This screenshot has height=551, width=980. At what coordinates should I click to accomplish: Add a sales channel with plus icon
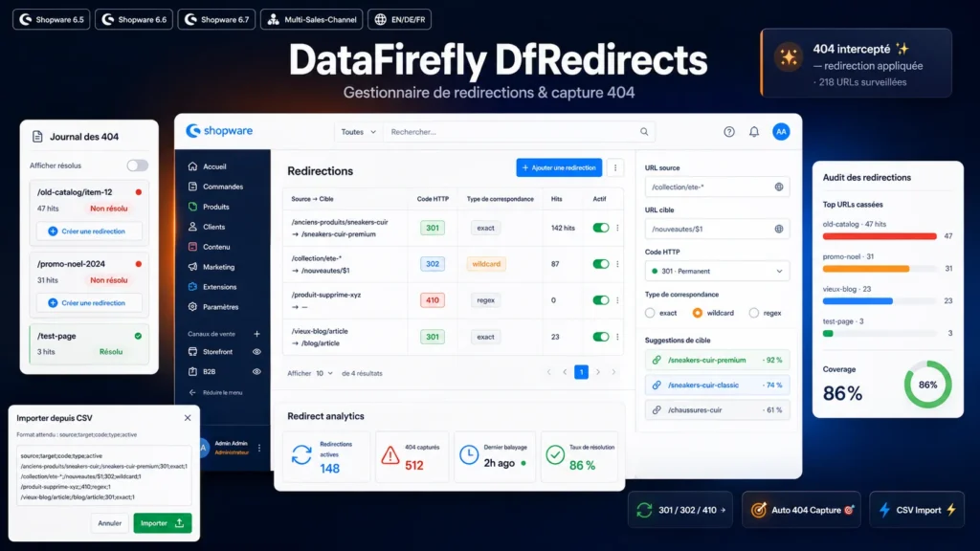pos(256,334)
